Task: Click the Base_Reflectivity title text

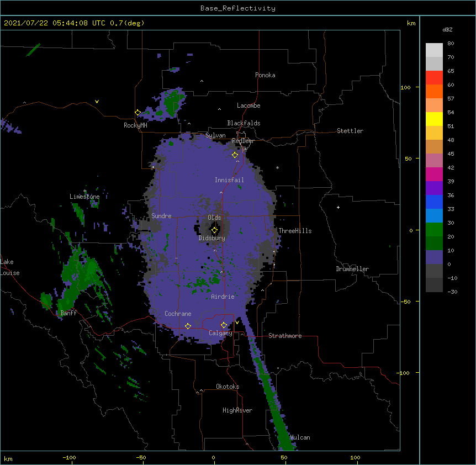Action: click(x=237, y=8)
